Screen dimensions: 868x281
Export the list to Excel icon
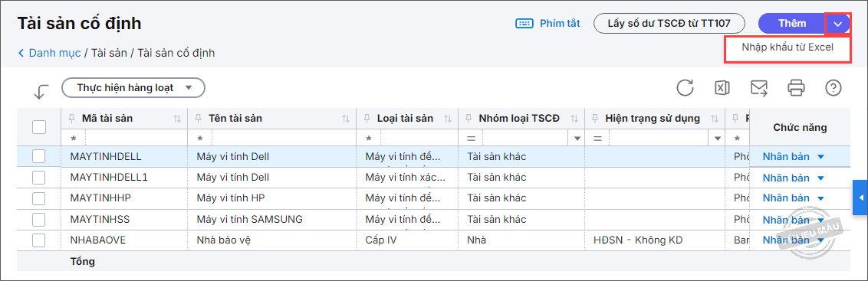click(x=722, y=88)
